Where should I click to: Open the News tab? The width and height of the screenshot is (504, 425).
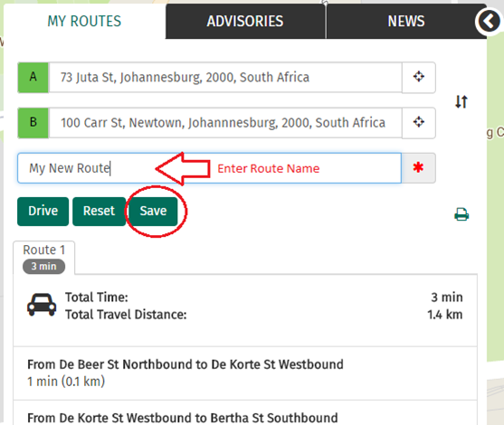pos(406,22)
